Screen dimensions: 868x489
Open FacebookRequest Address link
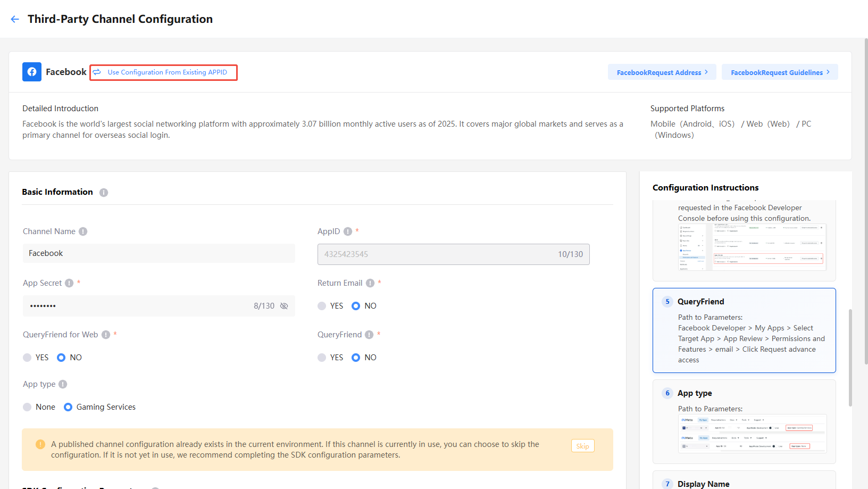[x=662, y=72]
